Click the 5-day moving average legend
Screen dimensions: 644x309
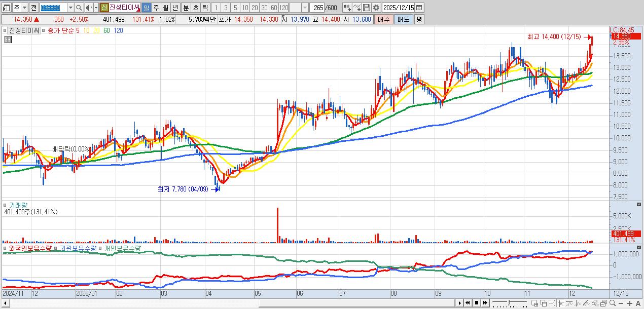click(78, 30)
